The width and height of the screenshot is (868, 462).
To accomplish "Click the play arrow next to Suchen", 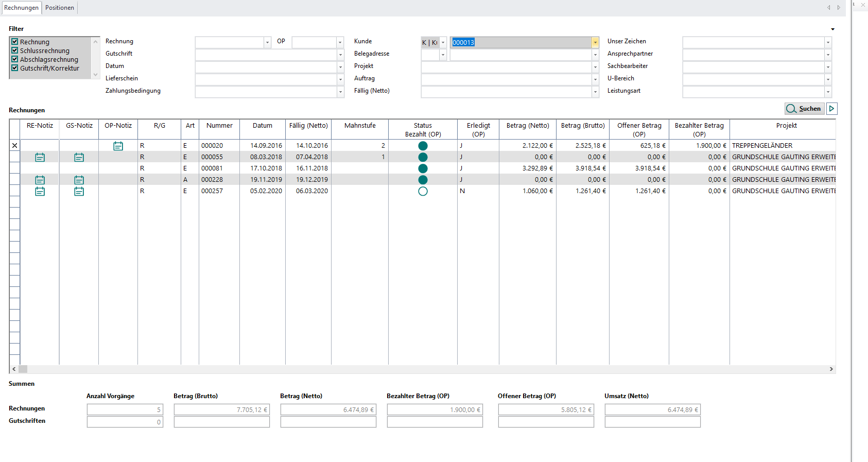I will pos(831,109).
